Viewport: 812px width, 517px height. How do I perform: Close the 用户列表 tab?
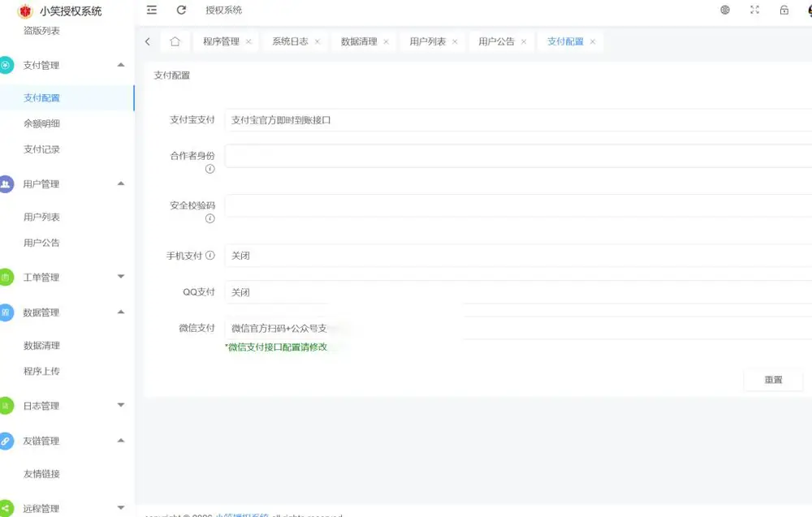point(455,41)
